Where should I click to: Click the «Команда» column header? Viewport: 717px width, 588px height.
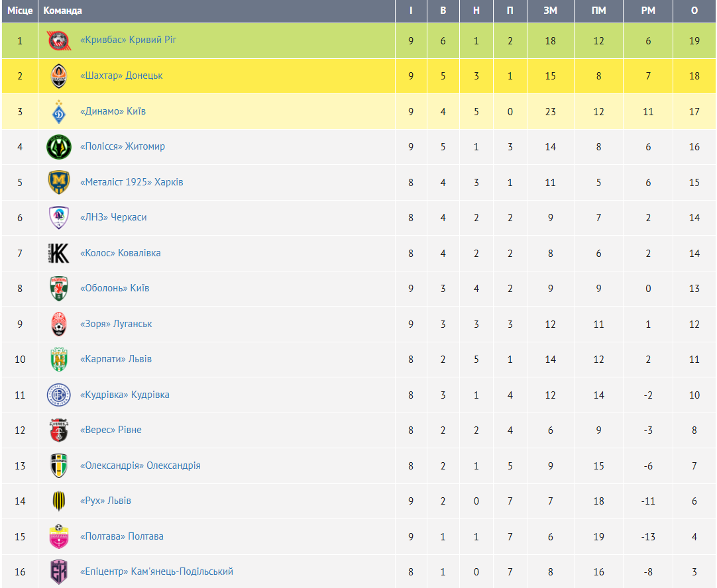pos(63,11)
